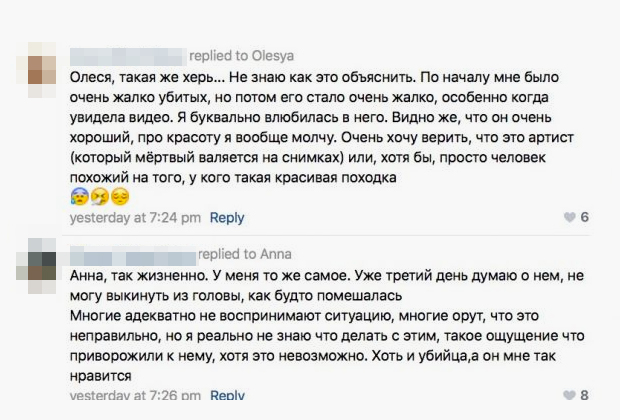The height and width of the screenshot is (420, 620).
Task: Like the comment with 6 hearts
Action: [x=569, y=217]
